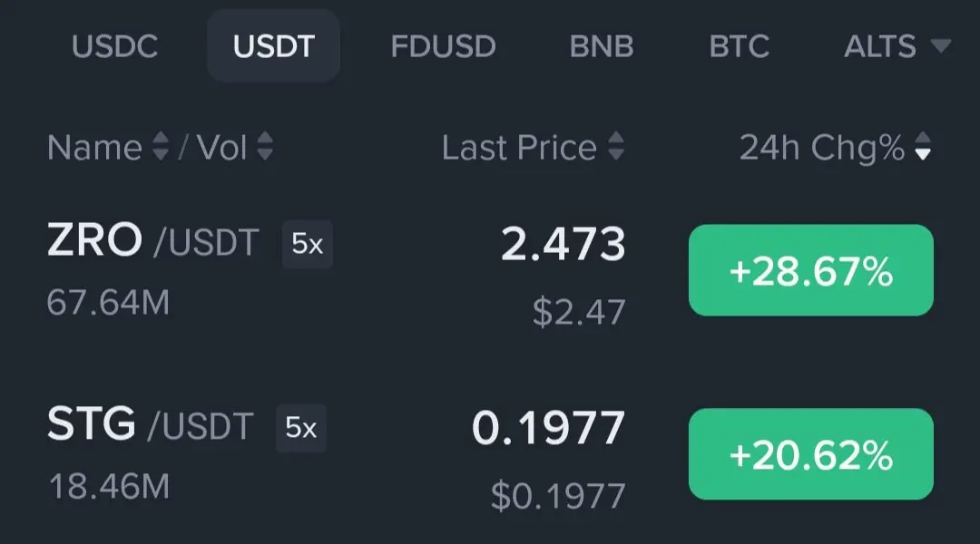Click the +28.67% change button
This screenshot has height=544, width=980.
811,270
